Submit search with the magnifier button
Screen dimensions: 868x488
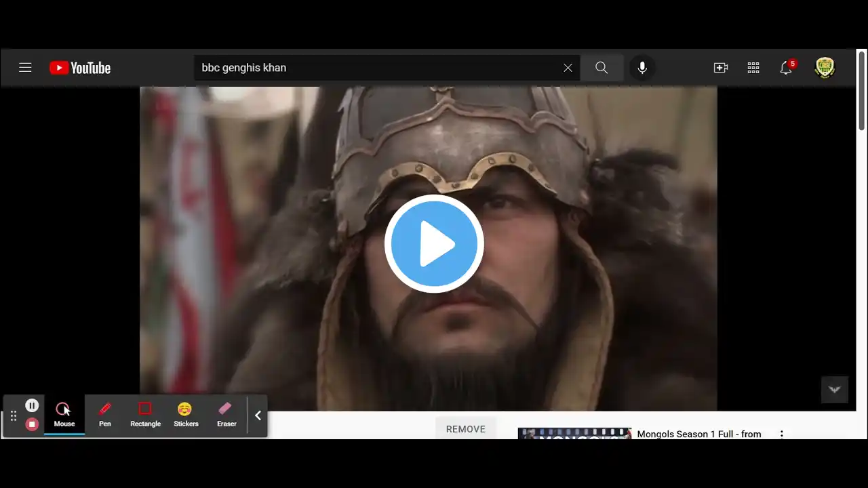click(x=601, y=68)
